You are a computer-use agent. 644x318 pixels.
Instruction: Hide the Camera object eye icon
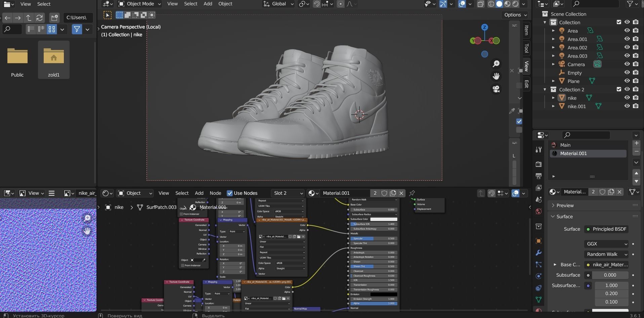(x=627, y=64)
